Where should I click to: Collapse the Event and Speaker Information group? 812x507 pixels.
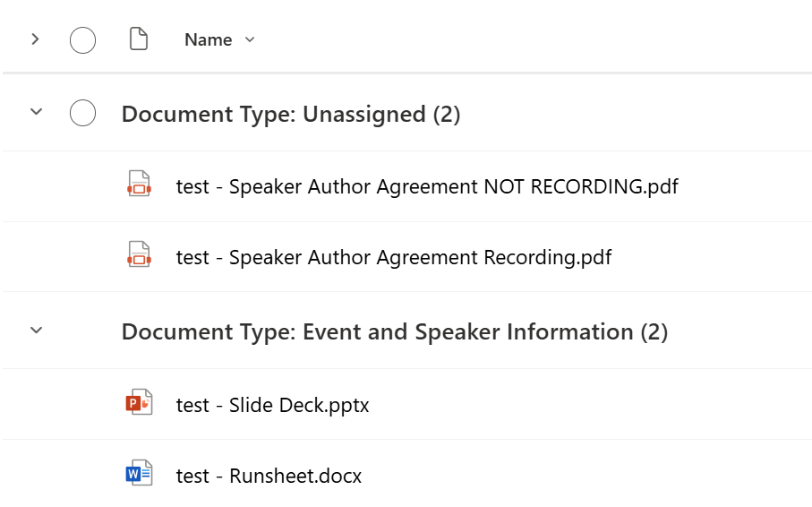tap(36, 331)
